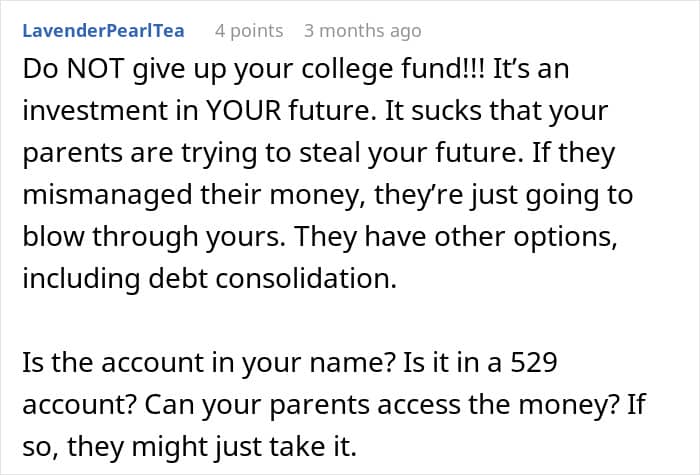Click the number "529" in the comment

point(534,362)
